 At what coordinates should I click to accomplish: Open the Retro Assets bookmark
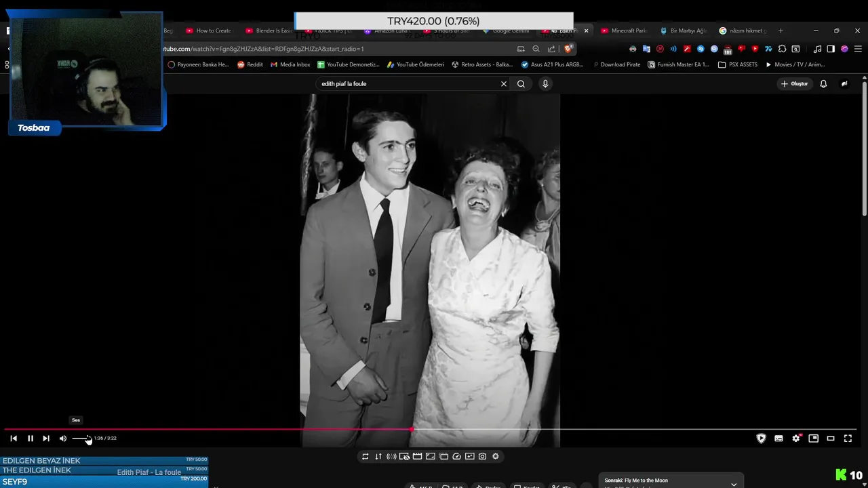click(482, 64)
